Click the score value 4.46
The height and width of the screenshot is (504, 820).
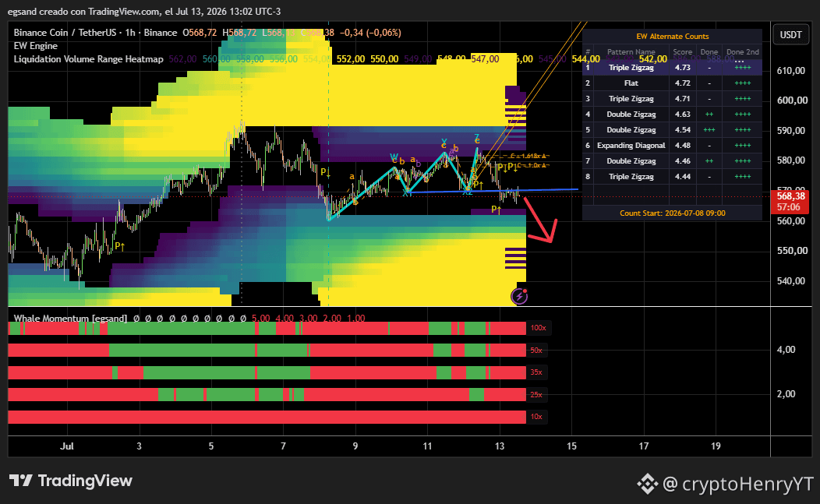[x=683, y=161]
